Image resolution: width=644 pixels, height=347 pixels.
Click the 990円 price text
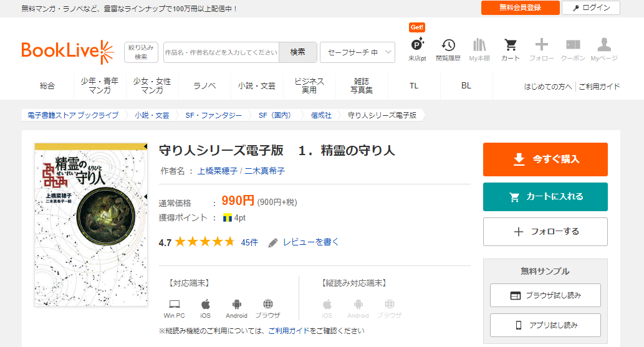238,201
